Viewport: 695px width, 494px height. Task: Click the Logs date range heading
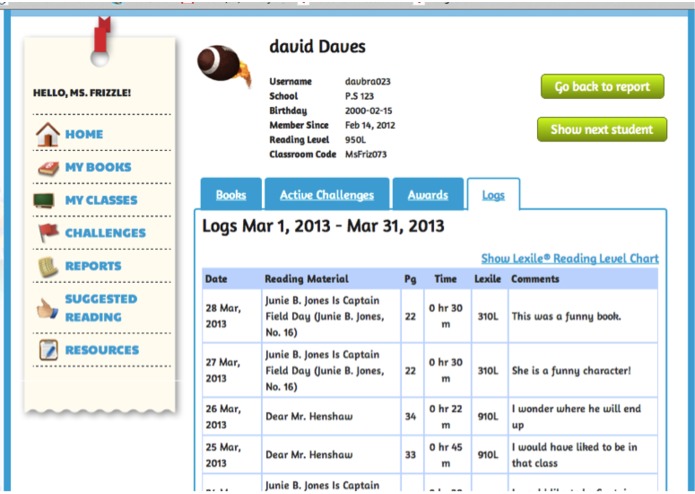point(323,226)
